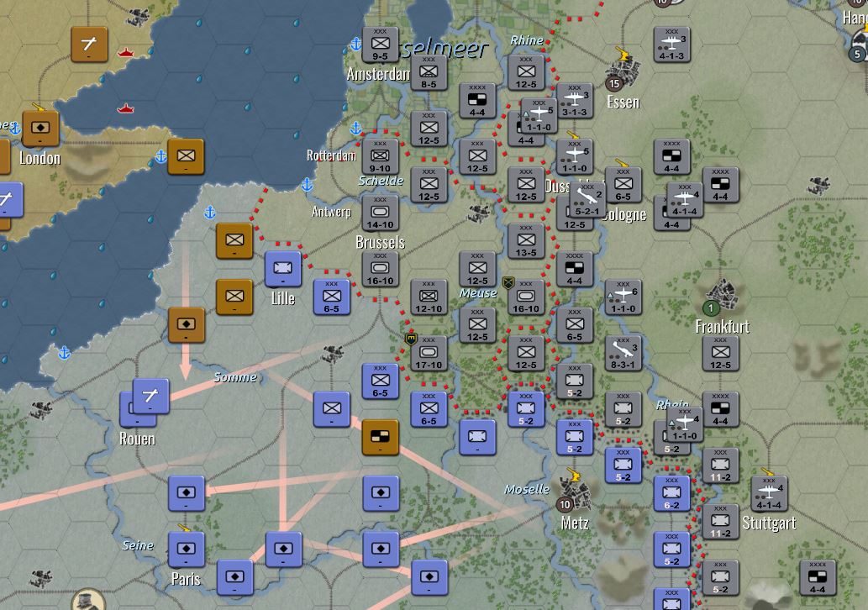Select the 12-5 infantry beside the Rhine label
868x610 pixels.
click(526, 72)
